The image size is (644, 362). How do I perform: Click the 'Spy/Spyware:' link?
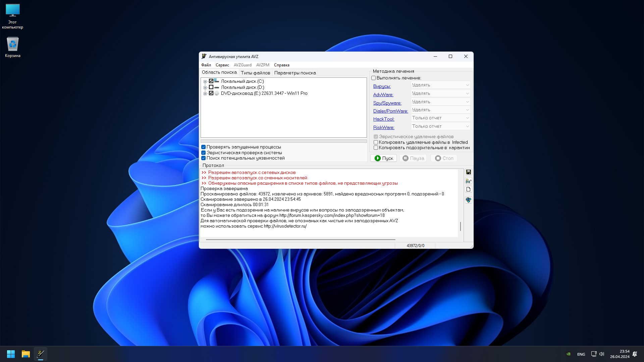tap(387, 103)
